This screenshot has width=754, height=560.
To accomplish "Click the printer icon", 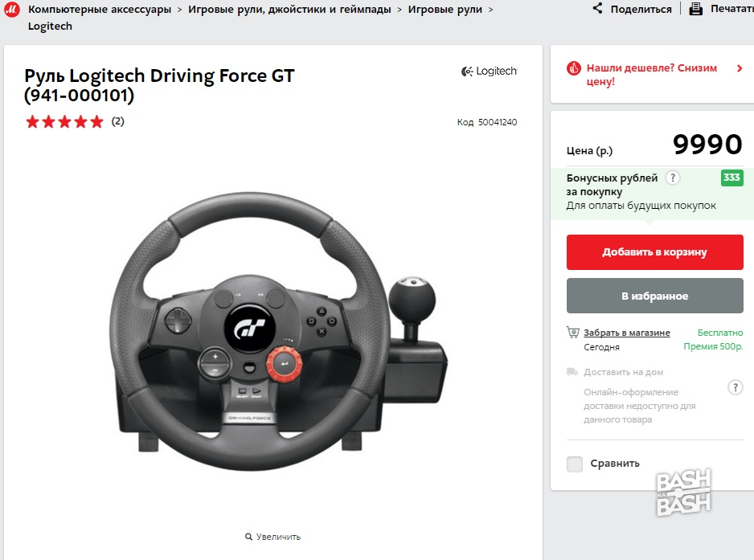I will pyautogui.click(x=695, y=9).
